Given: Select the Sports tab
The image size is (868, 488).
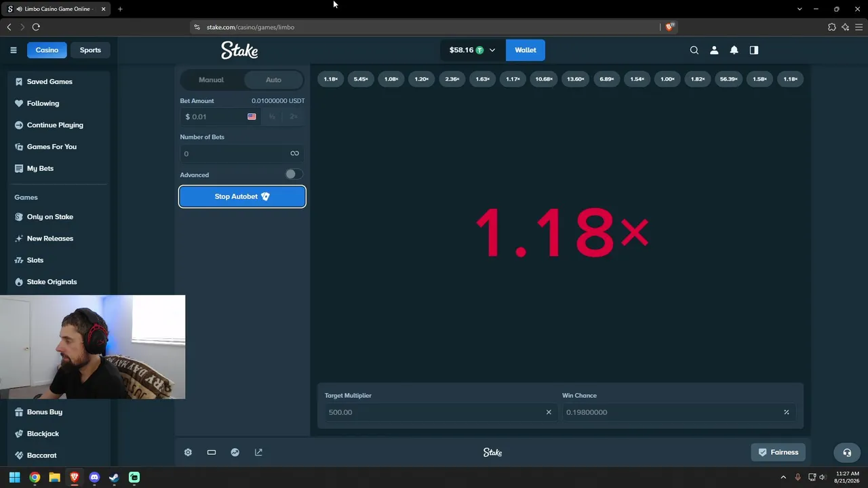Looking at the screenshot, I should (90, 50).
